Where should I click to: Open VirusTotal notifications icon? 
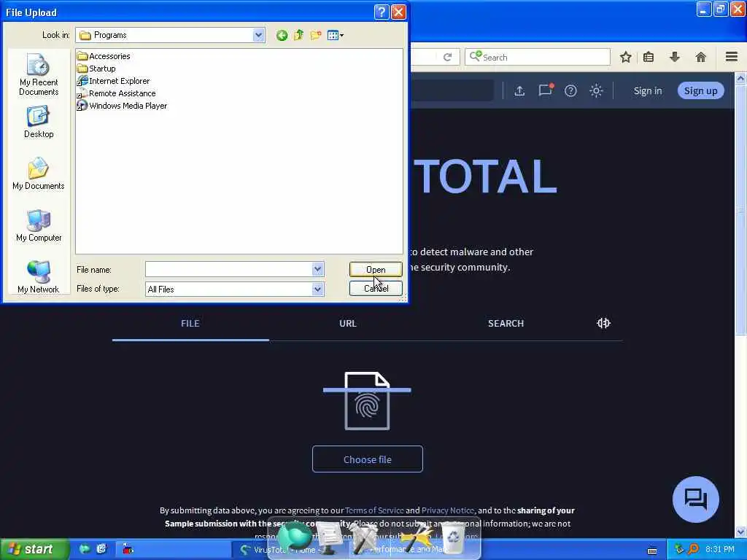click(x=546, y=90)
